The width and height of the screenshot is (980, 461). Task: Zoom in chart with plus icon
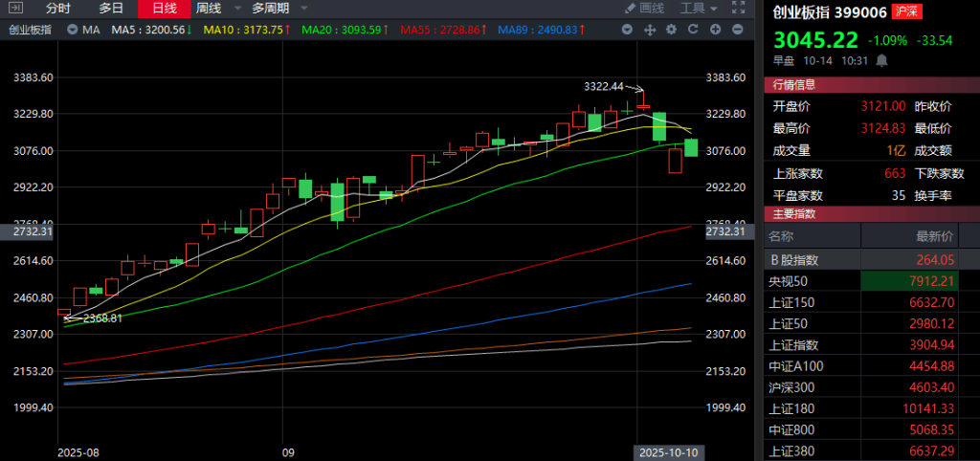pyautogui.click(x=715, y=30)
